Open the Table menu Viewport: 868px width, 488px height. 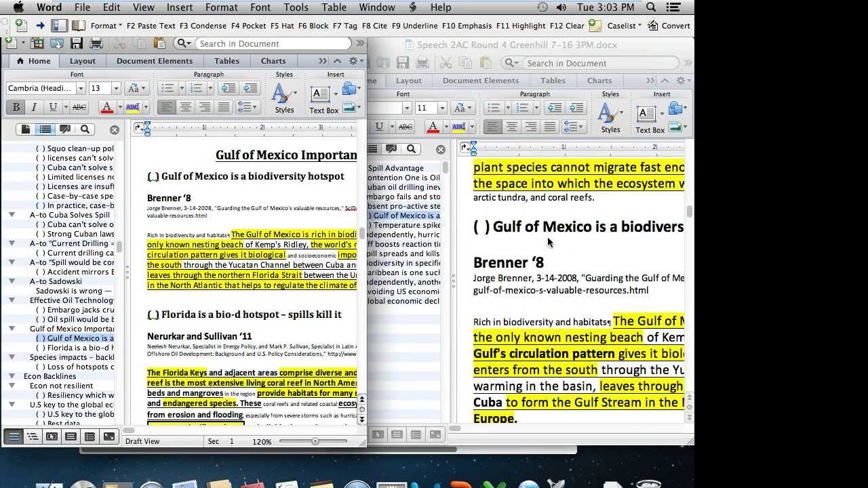click(x=334, y=7)
